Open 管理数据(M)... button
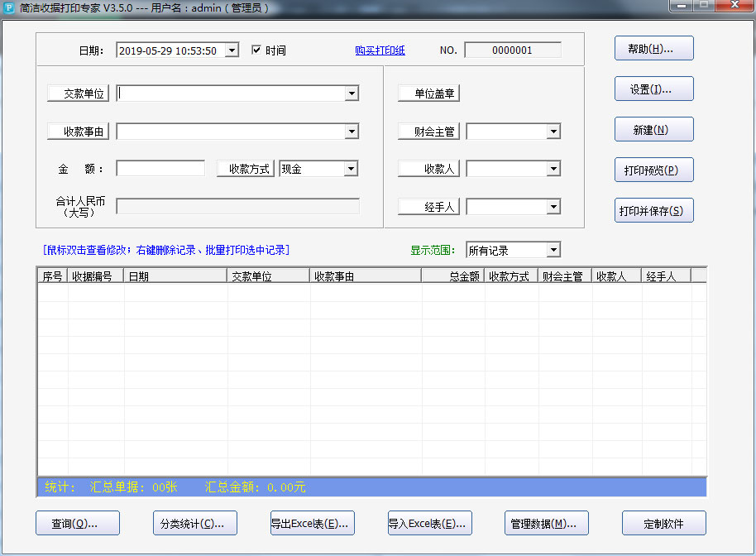This screenshot has width=756, height=556. [547, 523]
